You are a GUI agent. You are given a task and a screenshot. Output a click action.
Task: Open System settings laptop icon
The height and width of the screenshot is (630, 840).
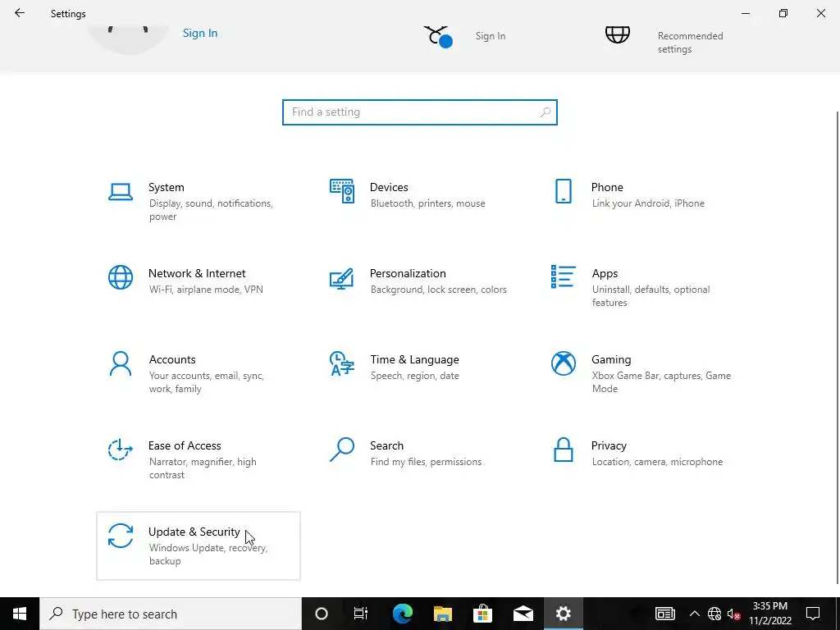tap(121, 192)
